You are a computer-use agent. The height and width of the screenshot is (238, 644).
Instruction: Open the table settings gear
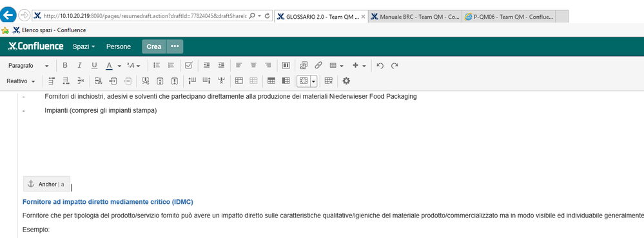[x=346, y=81]
